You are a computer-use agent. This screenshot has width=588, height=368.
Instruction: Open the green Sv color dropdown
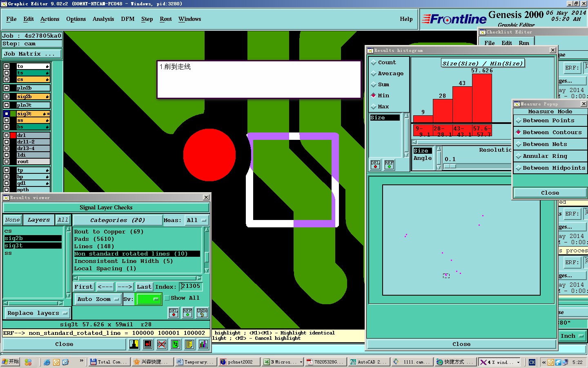click(x=148, y=299)
